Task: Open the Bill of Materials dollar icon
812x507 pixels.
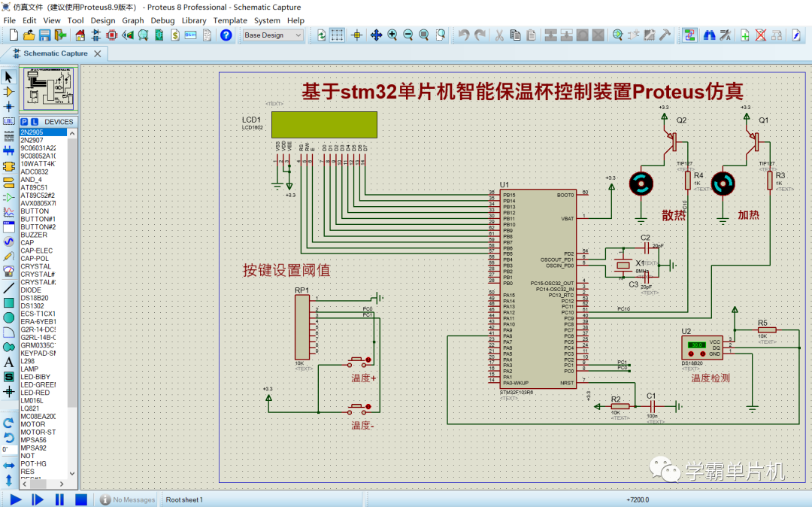Action: tap(175, 35)
